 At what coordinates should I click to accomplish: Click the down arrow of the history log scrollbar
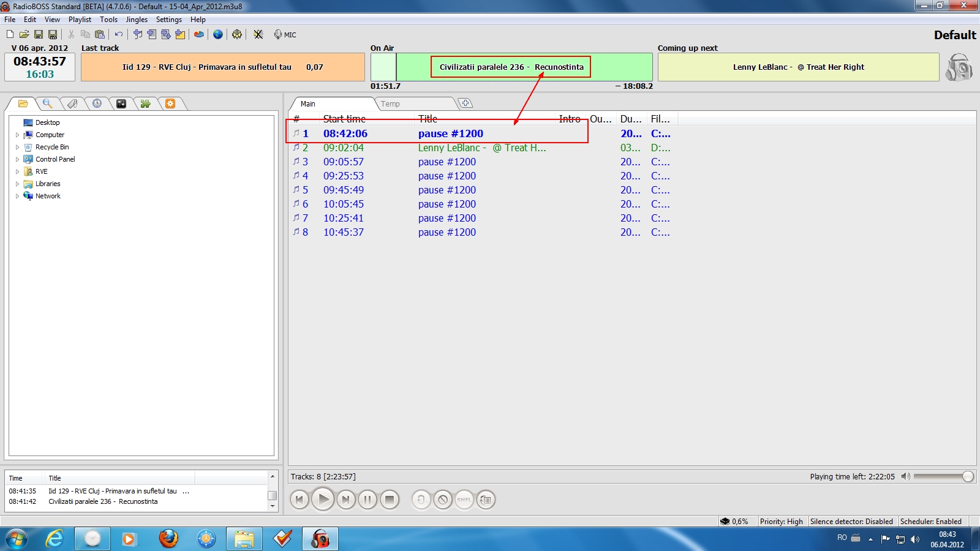point(273,506)
